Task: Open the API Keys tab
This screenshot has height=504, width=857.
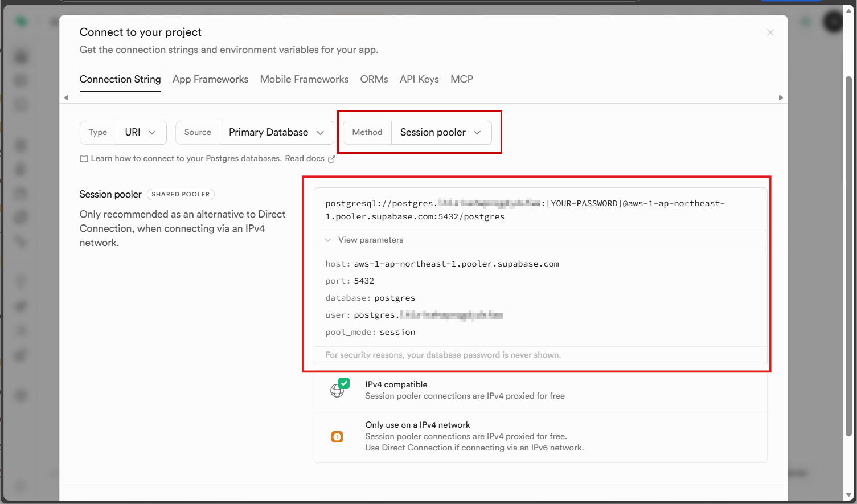Action: click(x=419, y=79)
